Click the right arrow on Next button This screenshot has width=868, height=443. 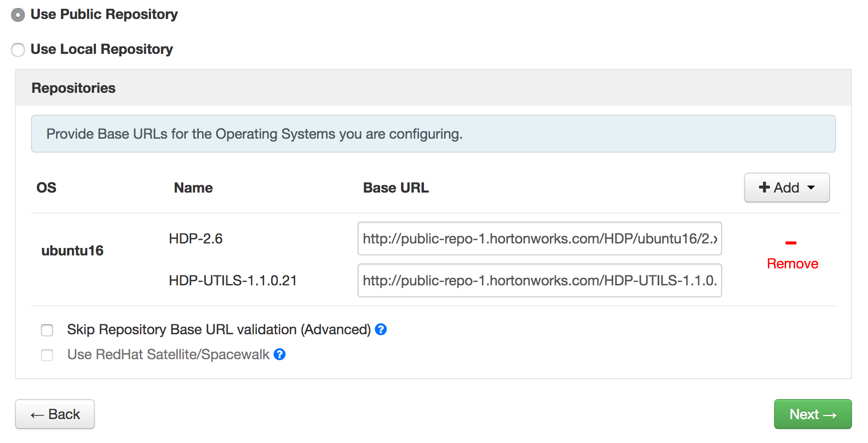coord(830,415)
